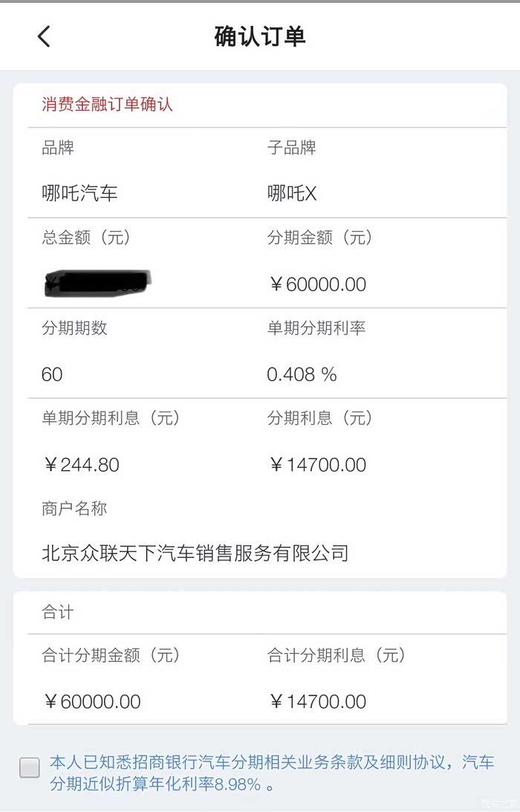This screenshot has height=812, width=520.
Task: Tap the 单期分期利率 label
Action: 316,328
